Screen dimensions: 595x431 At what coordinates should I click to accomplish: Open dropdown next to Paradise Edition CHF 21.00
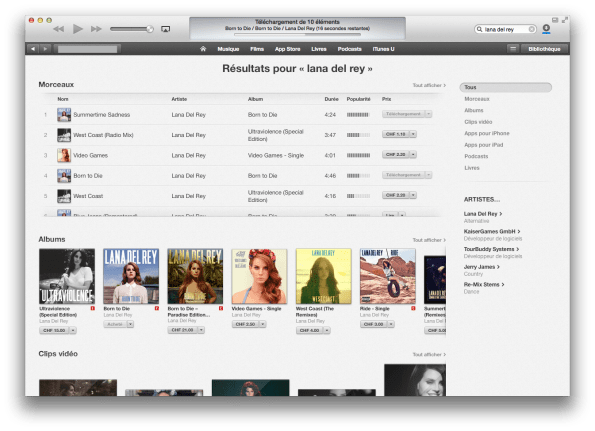[201, 330]
